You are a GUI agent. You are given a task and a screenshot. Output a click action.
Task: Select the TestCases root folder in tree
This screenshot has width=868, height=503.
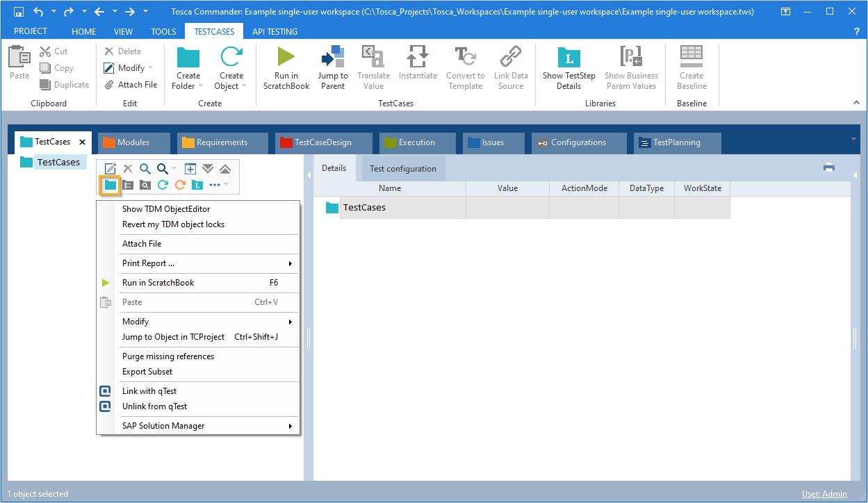(x=58, y=163)
